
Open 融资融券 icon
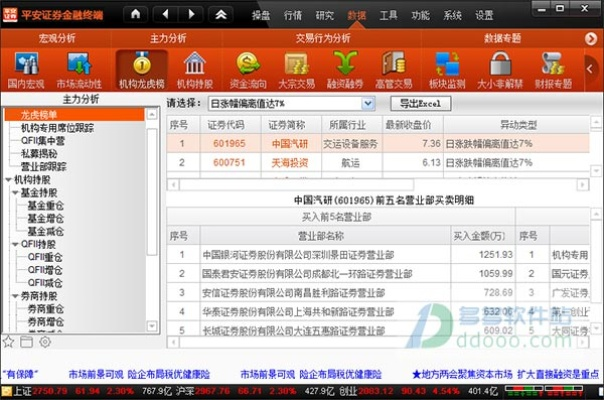point(345,71)
